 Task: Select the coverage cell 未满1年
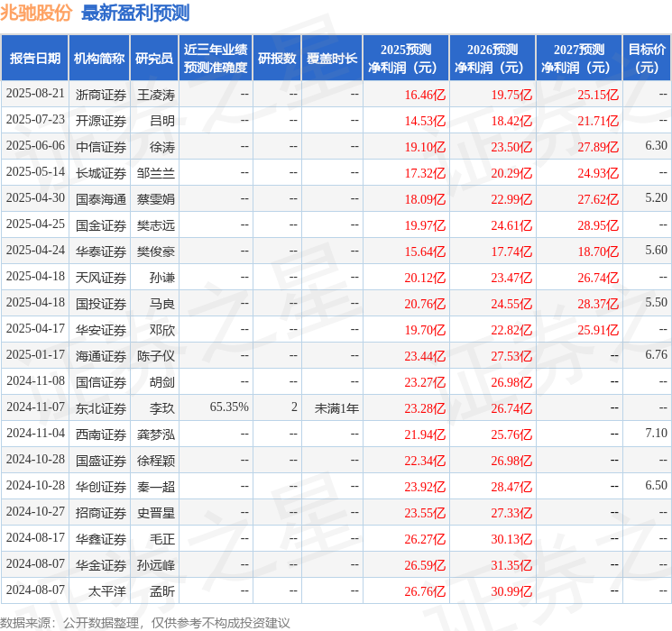tap(336, 408)
